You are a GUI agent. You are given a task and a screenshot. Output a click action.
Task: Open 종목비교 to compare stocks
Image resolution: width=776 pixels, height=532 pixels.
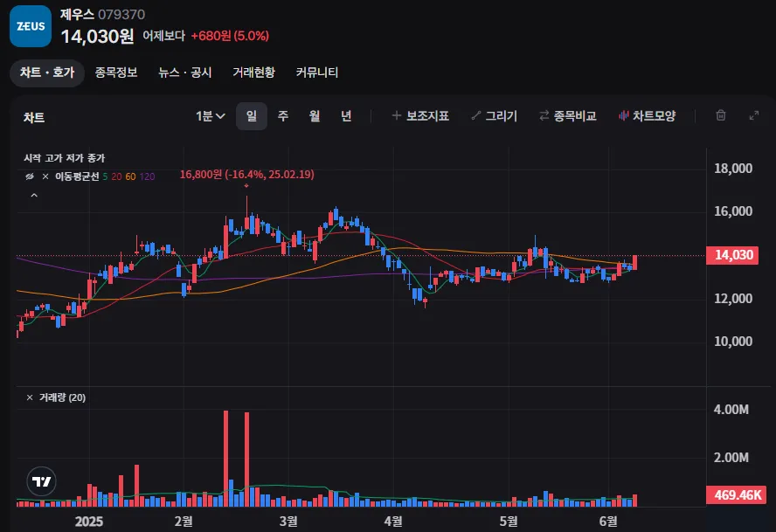pos(568,116)
